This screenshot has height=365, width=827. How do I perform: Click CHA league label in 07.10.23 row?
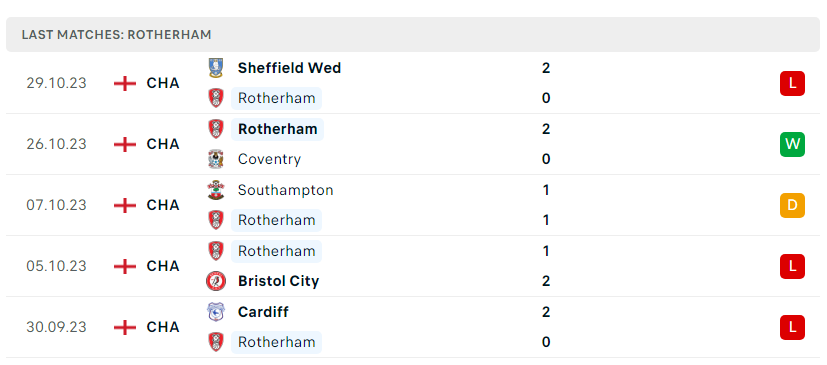click(163, 205)
